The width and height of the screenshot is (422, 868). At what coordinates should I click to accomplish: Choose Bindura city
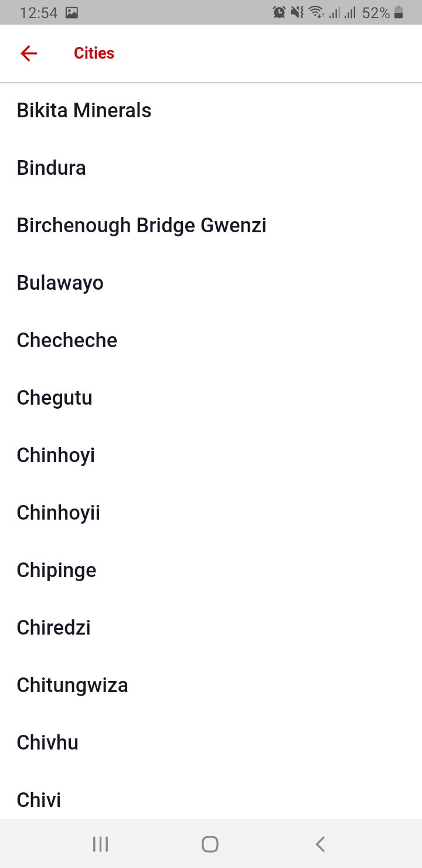pos(52,168)
